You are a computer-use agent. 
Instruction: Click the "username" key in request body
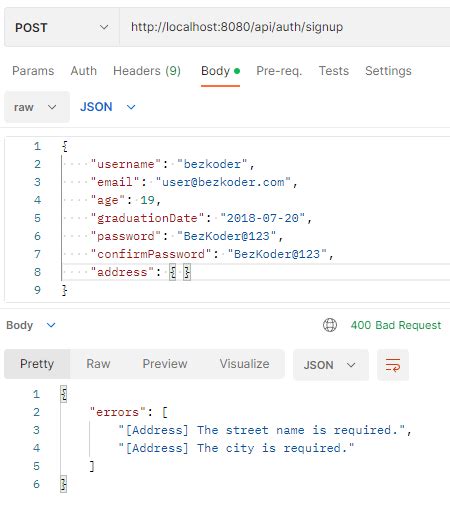126,164
